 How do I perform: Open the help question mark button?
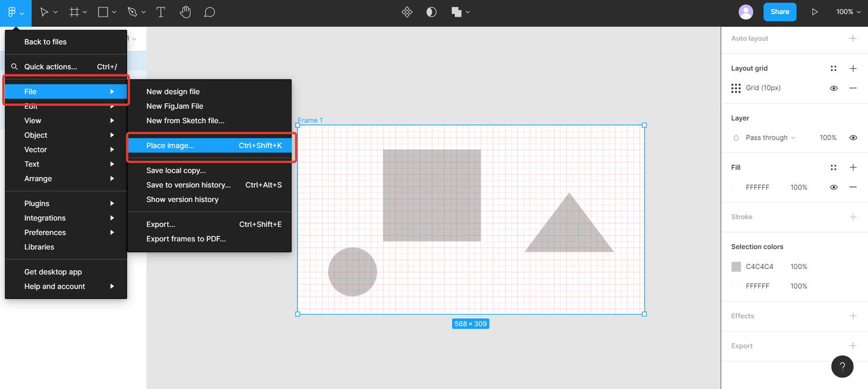click(842, 366)
